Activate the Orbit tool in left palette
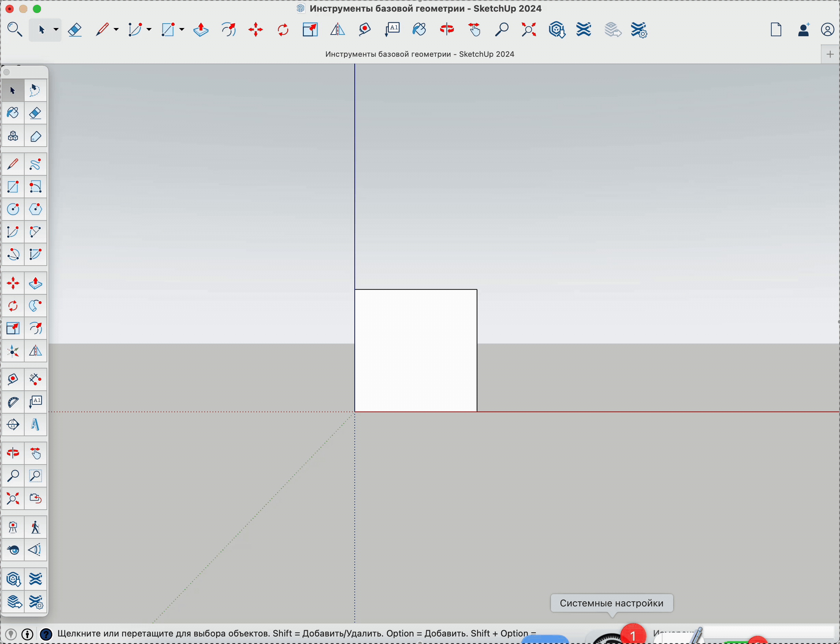This screenshot has width=840, height=644. coord(13,453)
